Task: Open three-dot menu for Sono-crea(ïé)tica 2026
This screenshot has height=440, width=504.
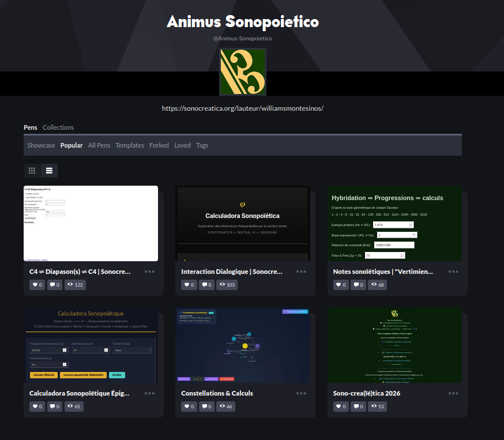Action: click(453, 393)
